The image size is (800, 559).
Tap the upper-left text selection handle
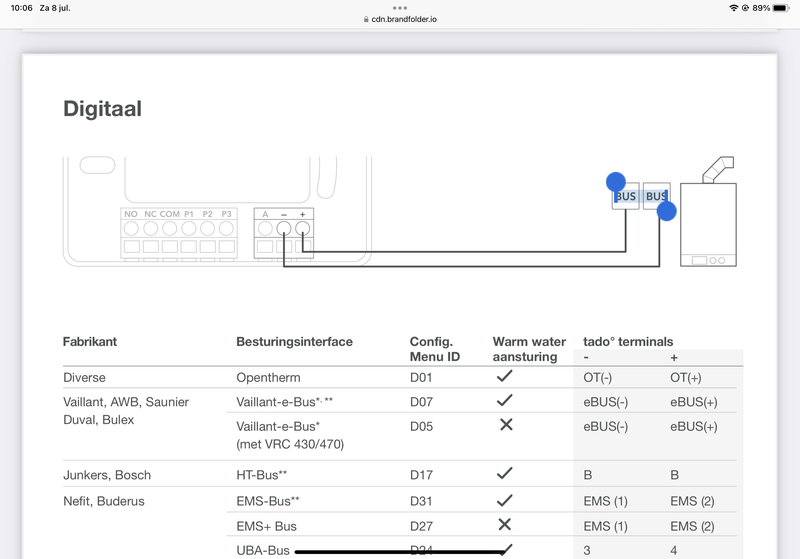coord(616,182)
